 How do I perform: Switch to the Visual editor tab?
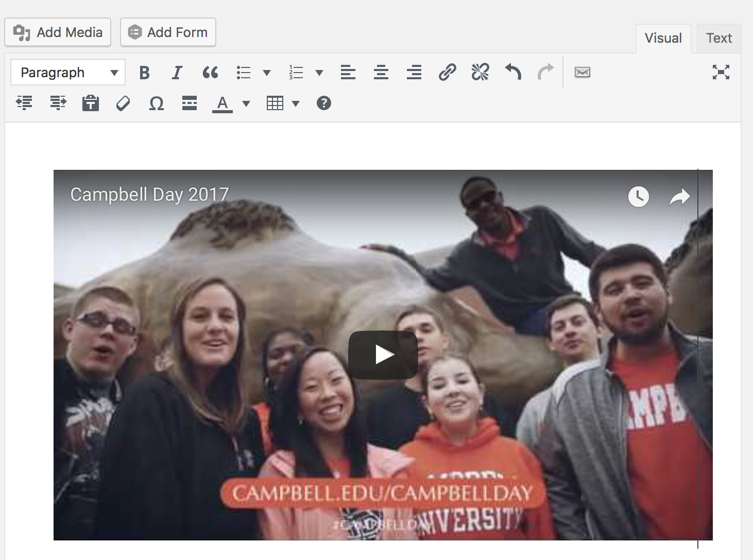pos(663,38)
